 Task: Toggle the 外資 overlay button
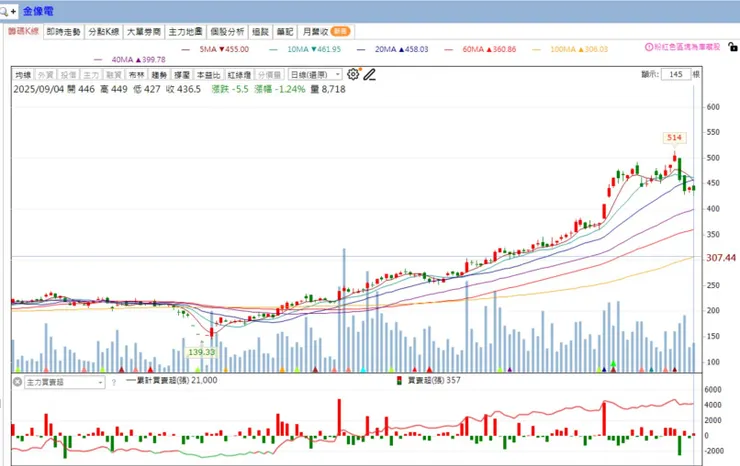pyautogui.click(x=46, y=75)
